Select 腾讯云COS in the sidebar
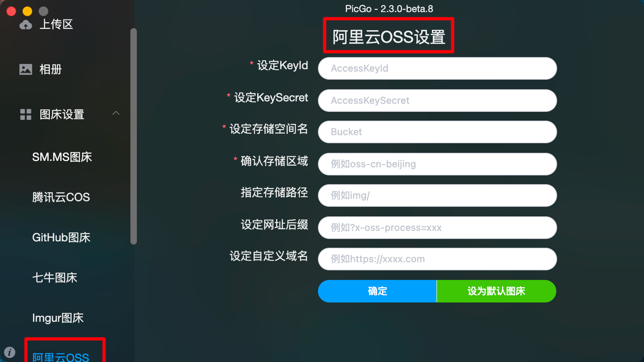 61,197
